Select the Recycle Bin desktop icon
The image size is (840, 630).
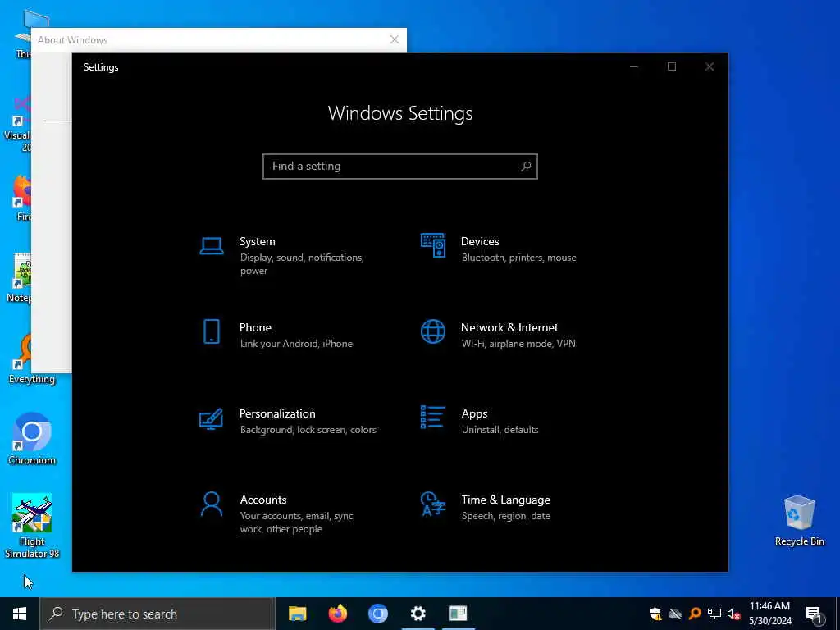coord(799,521)
